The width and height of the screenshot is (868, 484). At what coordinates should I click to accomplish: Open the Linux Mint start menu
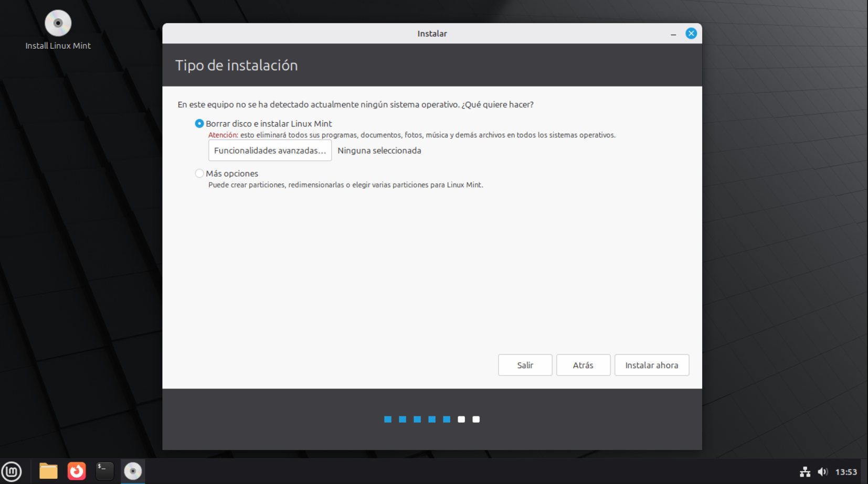12,471
